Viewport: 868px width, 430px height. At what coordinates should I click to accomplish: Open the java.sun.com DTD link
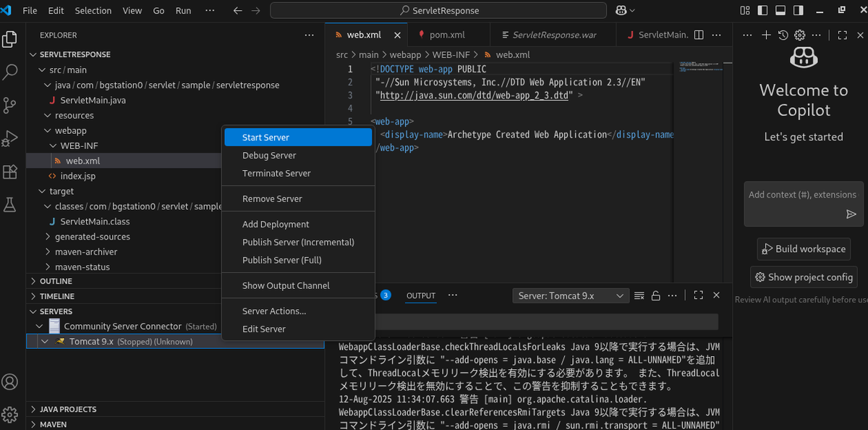coord(474,95)
